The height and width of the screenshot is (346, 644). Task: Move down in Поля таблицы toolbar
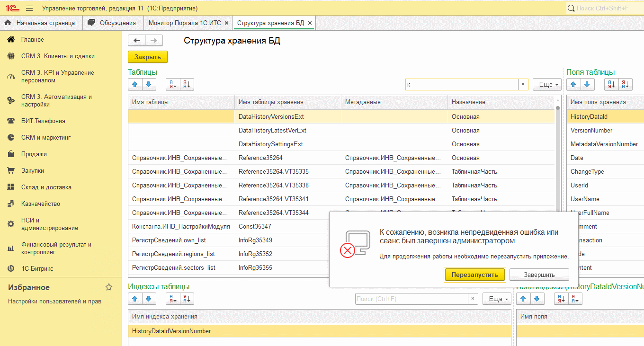pos(587,85)
